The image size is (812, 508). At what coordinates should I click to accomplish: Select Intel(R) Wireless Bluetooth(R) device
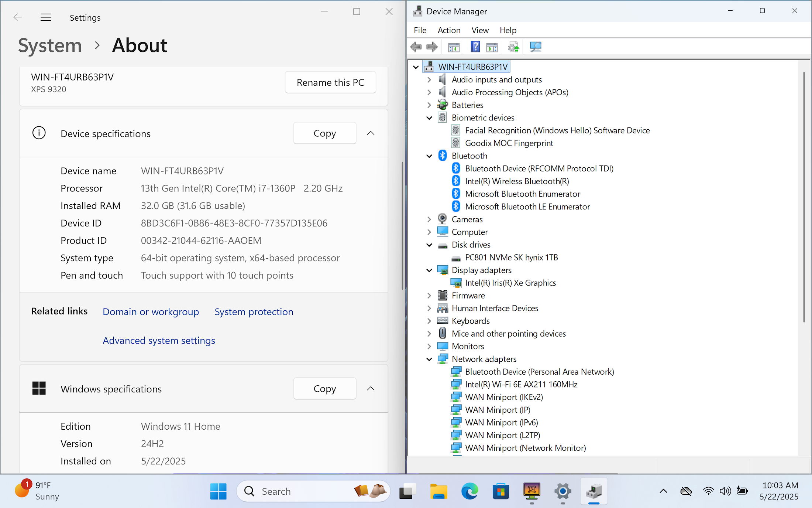[x=517, y=181]
